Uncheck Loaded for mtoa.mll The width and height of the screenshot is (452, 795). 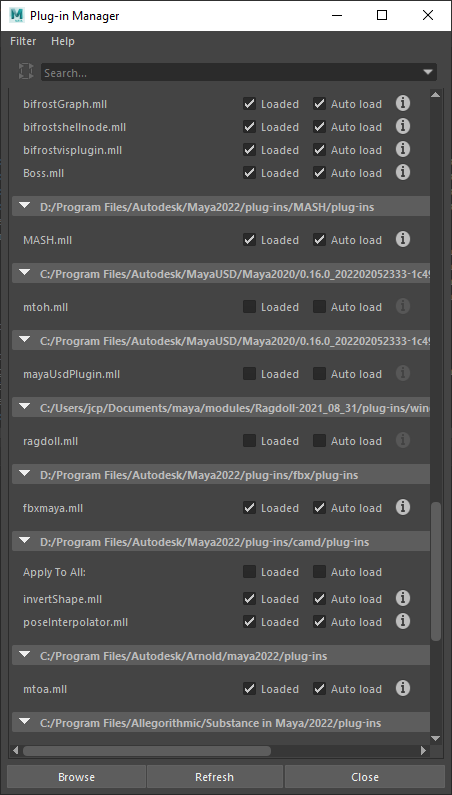[x=250, y=689]
